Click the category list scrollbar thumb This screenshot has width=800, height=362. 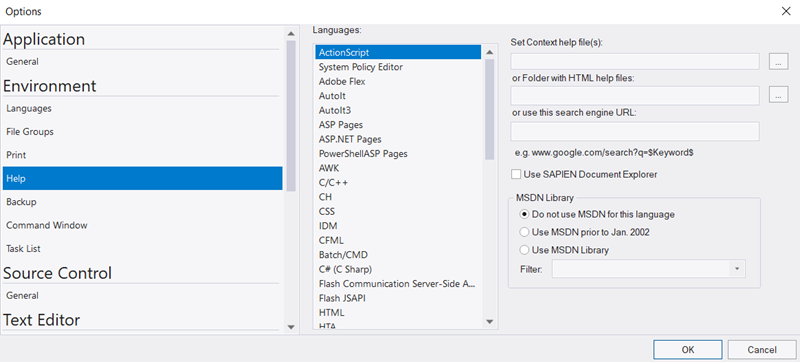click(x=291, y=116)
